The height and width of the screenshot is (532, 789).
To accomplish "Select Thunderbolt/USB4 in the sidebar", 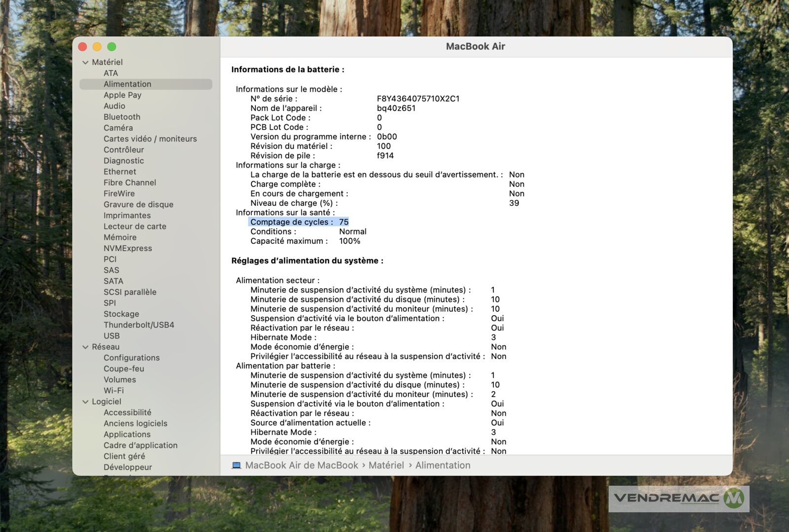I will 138,325.
